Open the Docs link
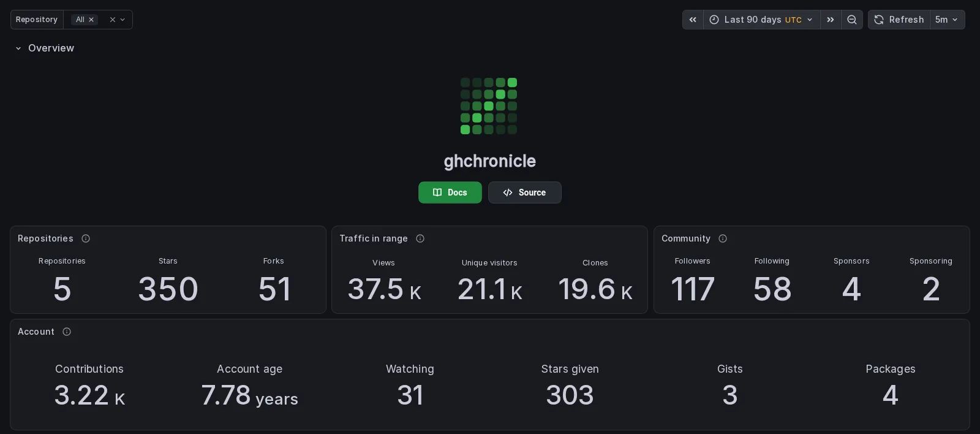Screen dimensions: 980x434 pyautogui.click(x=450, y=192)
